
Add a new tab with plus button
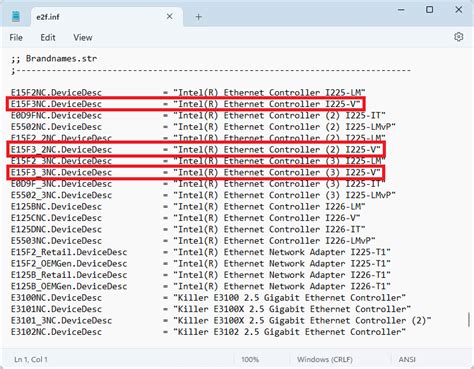(x=199, y=17)
